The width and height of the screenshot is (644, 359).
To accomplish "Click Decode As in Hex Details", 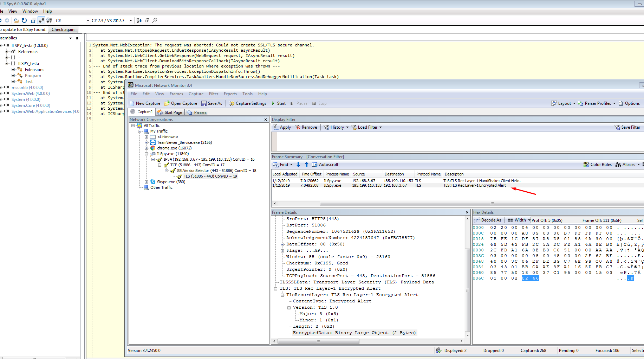I will pyautogui.click(x=488, y=220).
